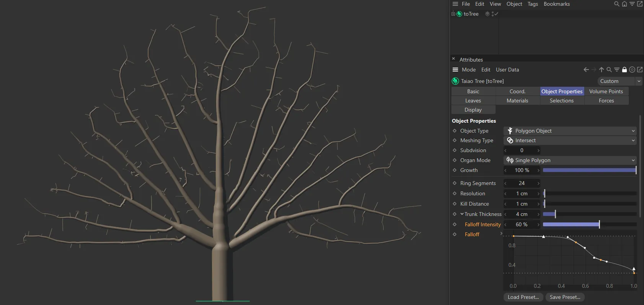Click the Attributes lock icon

coord(624,70)
